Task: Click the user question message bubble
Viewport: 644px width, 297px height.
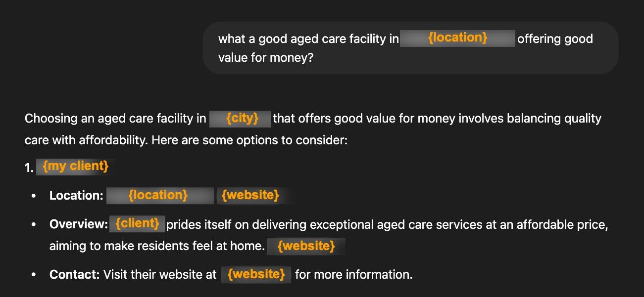Action: coord(410,47)
